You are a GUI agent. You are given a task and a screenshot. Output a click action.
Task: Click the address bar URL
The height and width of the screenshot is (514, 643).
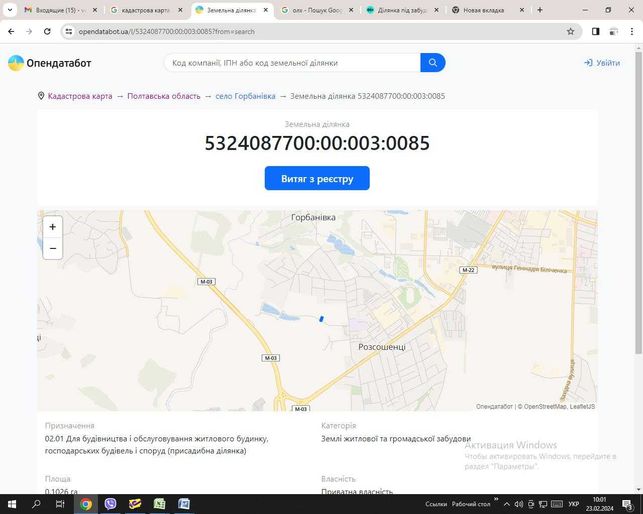tap(166, 32)
